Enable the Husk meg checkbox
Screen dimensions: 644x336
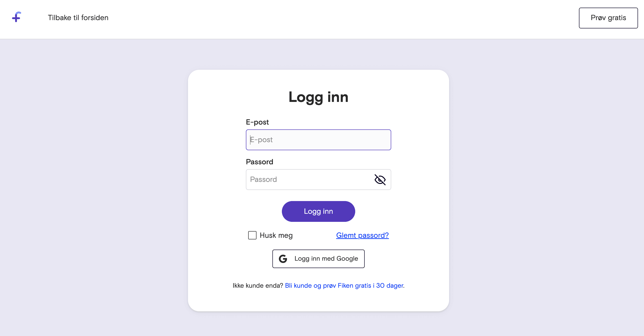click(x=252, y=235)
